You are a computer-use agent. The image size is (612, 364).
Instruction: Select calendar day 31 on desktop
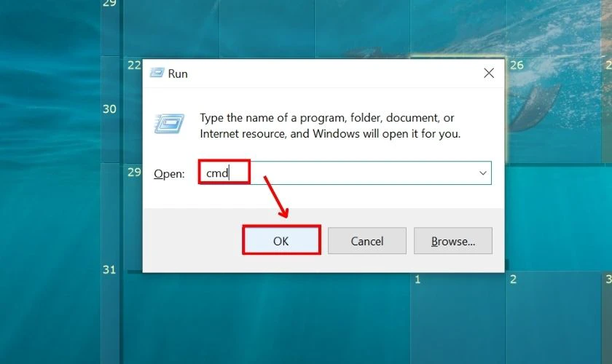pyautogui.click(x=109, y=269)
